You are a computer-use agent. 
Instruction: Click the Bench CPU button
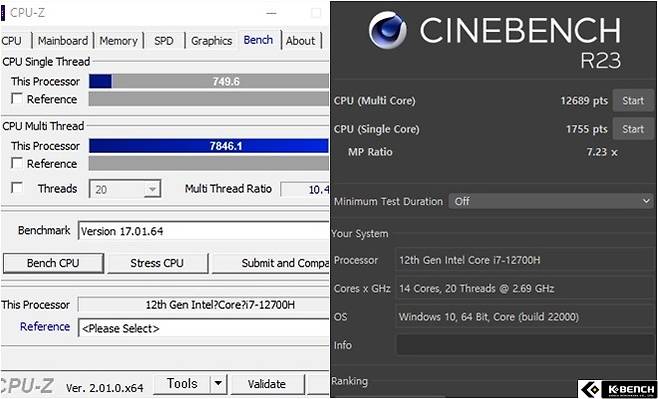point(53,263)
